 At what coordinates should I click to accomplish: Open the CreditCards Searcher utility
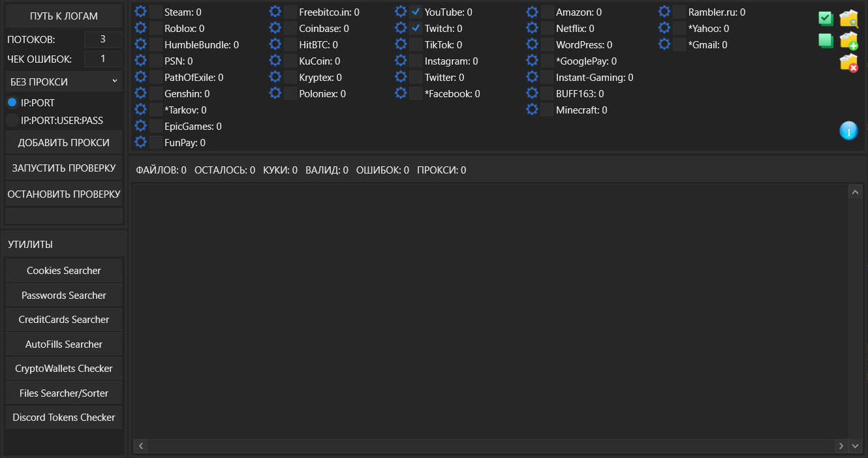64,320
